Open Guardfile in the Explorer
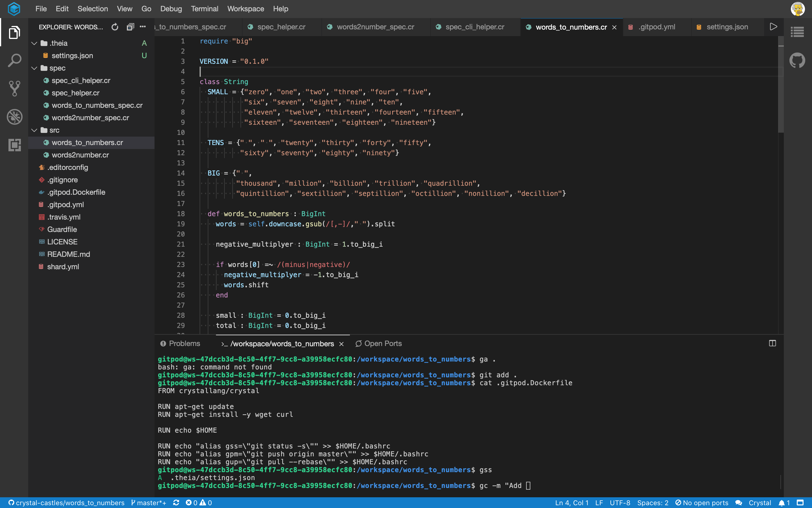 pyautogui.click(x=91, y=229)
